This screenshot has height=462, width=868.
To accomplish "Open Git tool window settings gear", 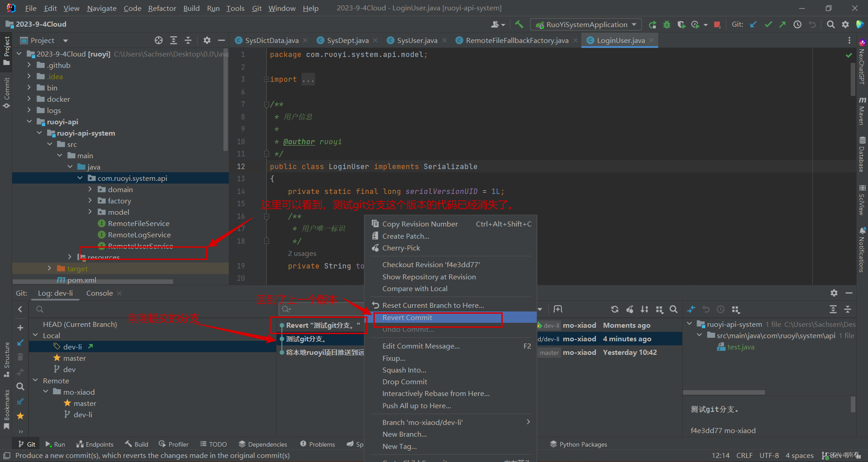I will (834, 293).
